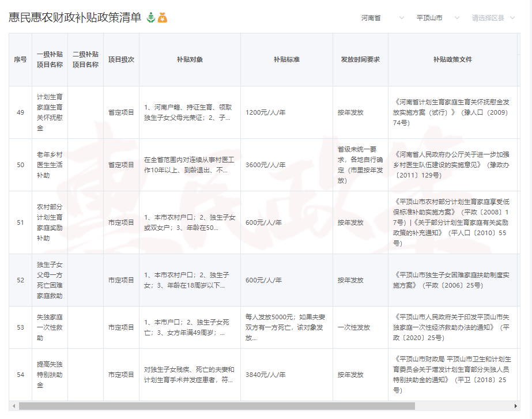Click 600元/人/年 in row 52

(263, 280)
